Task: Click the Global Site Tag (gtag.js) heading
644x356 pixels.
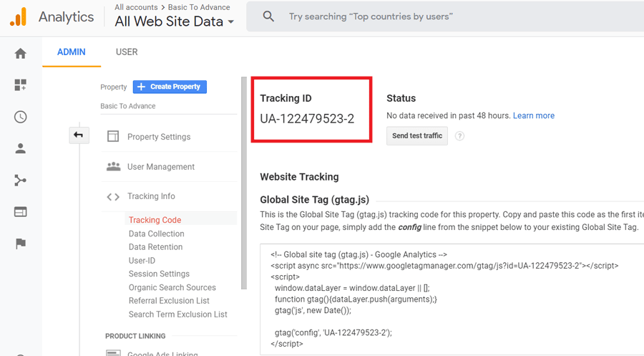Action: (x=314, y=200)
